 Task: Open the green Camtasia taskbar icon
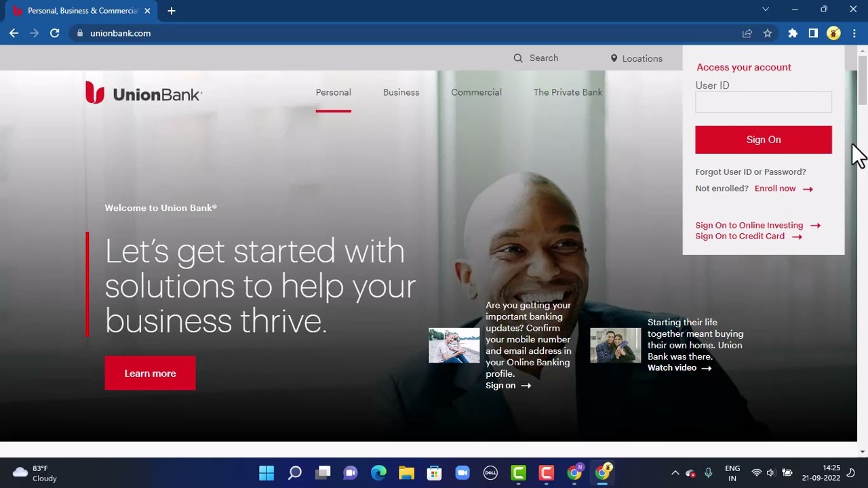[x=518, y=473]
